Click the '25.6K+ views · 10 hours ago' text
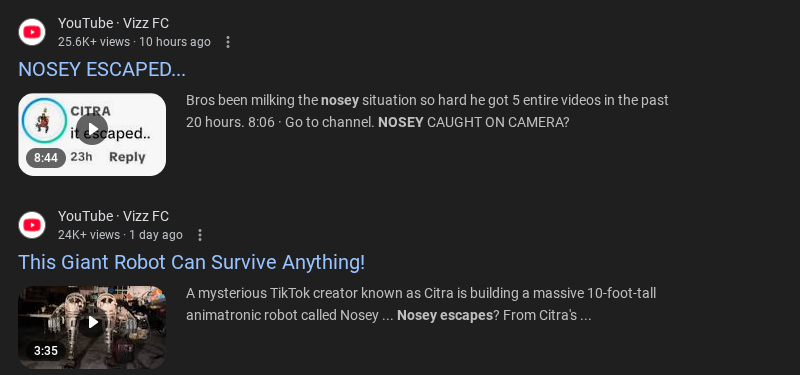 pyautogui.click(x=134, y=42)
